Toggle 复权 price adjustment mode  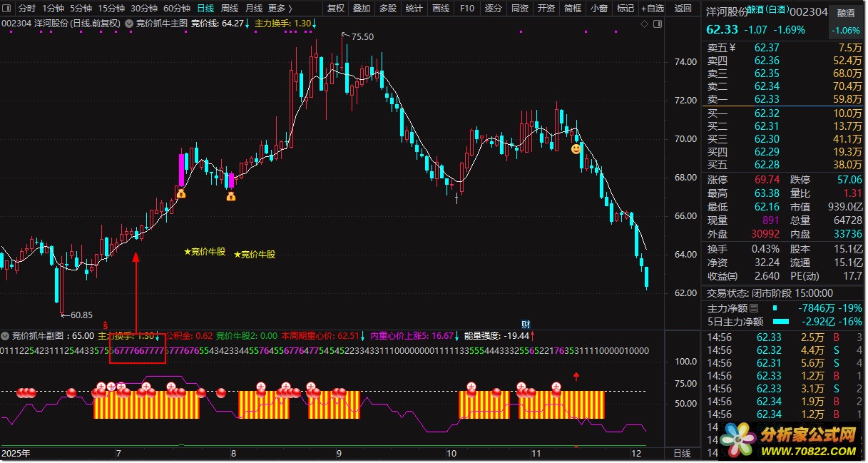pyautogui.click(x=335, y=9)
